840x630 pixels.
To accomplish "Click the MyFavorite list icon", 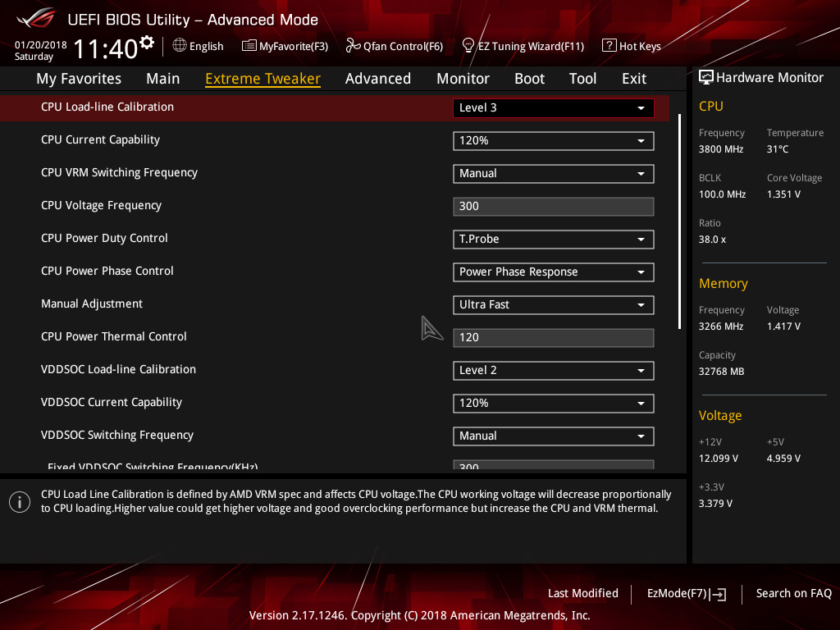I will (x=249, y=46).
